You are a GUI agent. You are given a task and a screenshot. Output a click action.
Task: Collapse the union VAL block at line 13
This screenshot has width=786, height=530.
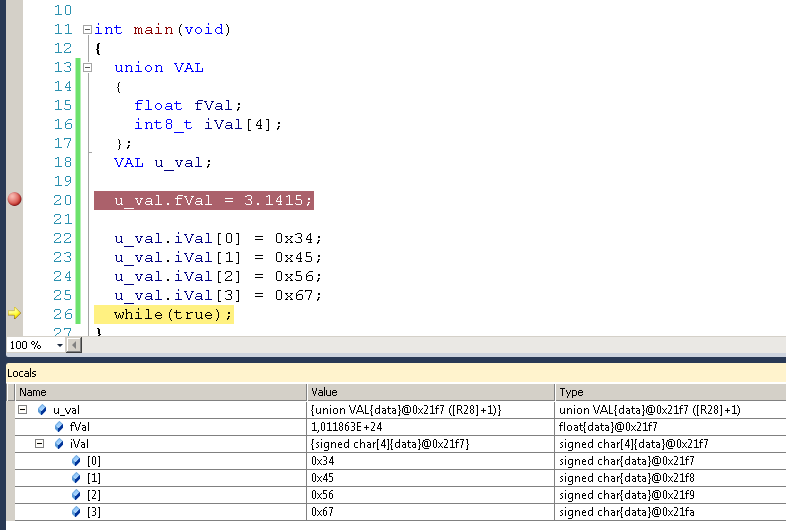click(87, 67)
